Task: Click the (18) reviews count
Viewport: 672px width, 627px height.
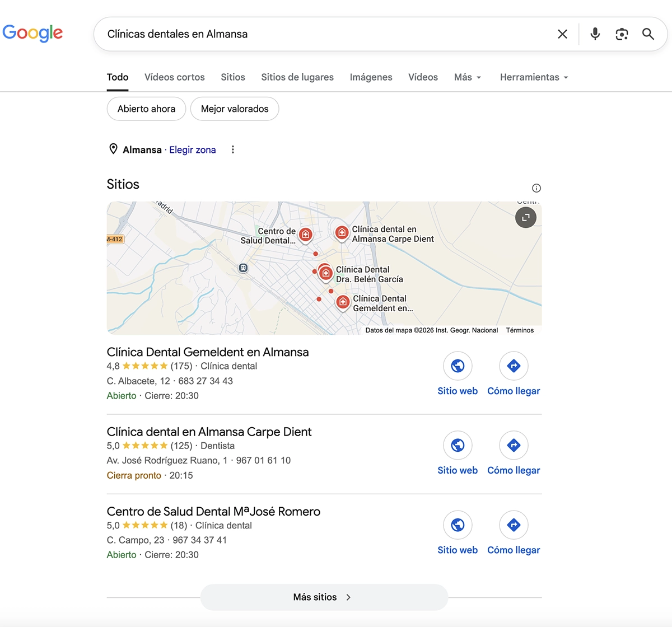Action: point(179,525)
